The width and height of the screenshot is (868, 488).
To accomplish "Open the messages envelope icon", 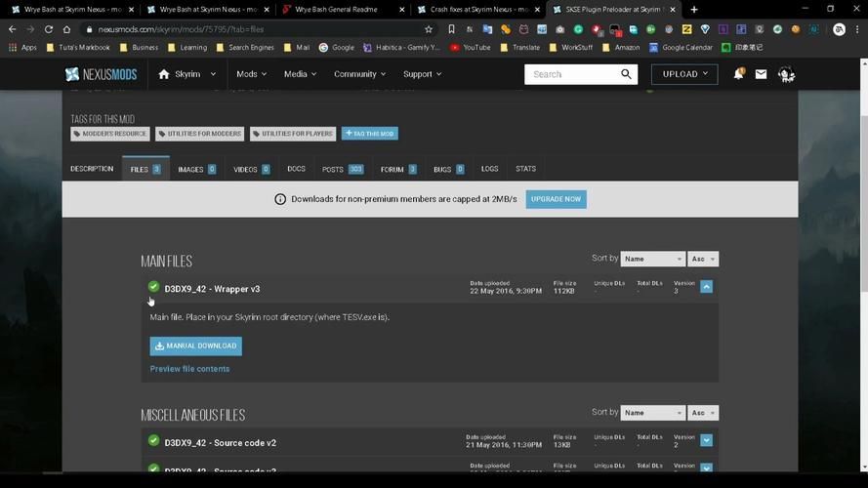I will coord(761,74).
